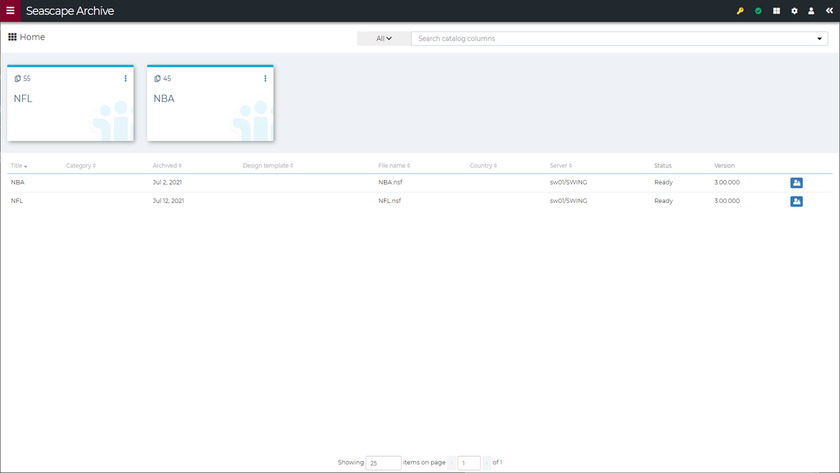Viewport: 840px width, 473px height.
Task: Click the NFL.nsf file name
Action: click(x=389, y=201)
